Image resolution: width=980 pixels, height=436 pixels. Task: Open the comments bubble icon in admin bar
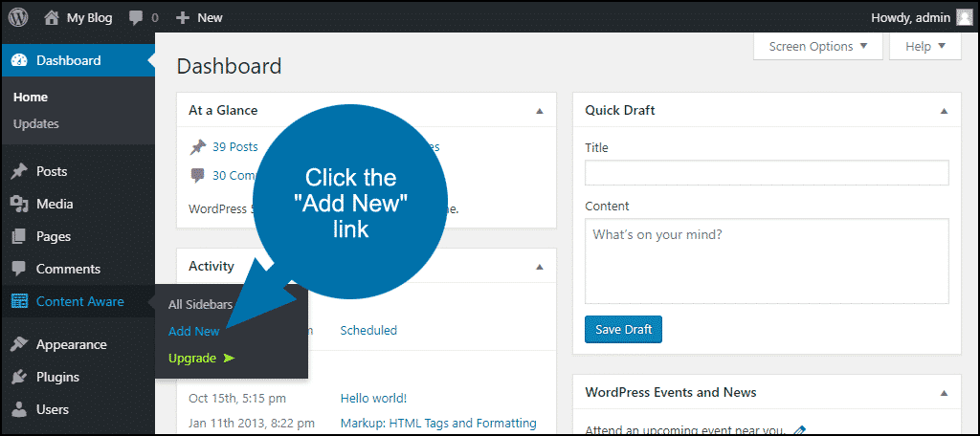[136, 18]
